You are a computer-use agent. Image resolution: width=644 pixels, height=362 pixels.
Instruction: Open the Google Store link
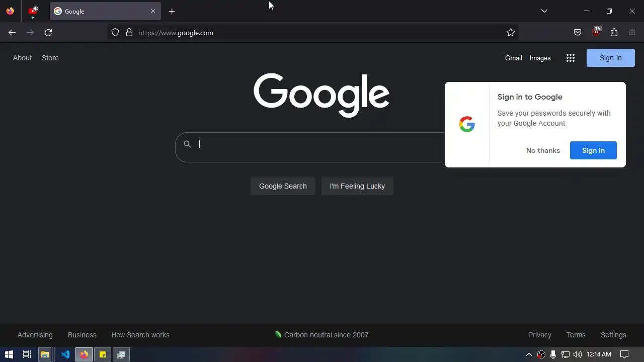pyautogui.click(x=50, y=58)
